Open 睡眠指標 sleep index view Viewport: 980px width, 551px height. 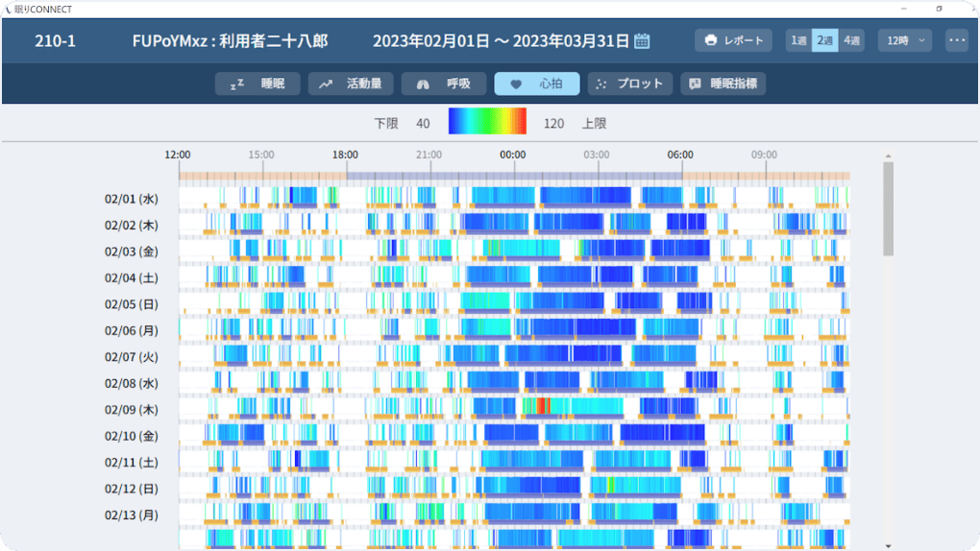(723, 84)
